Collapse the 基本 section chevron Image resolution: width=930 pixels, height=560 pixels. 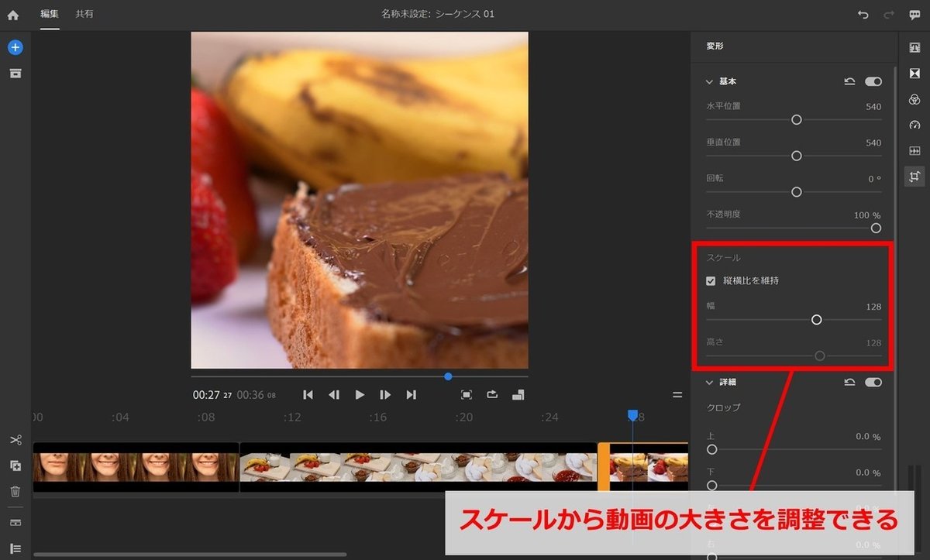coord(709,81)
